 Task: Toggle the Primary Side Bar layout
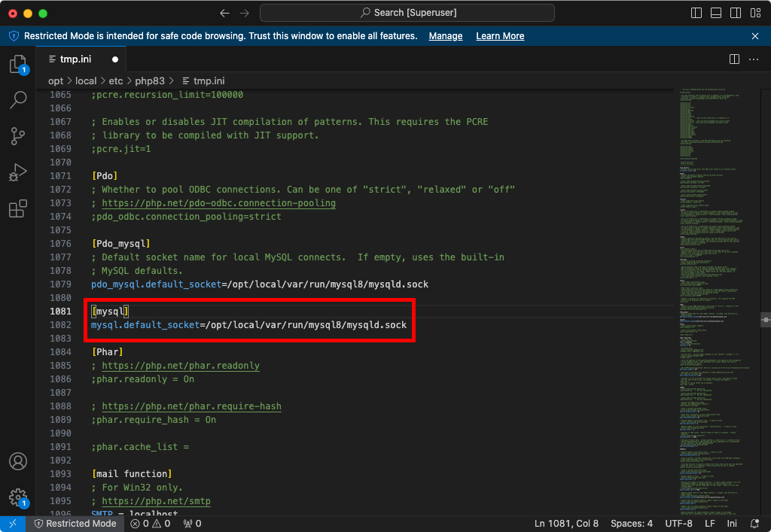696,13
